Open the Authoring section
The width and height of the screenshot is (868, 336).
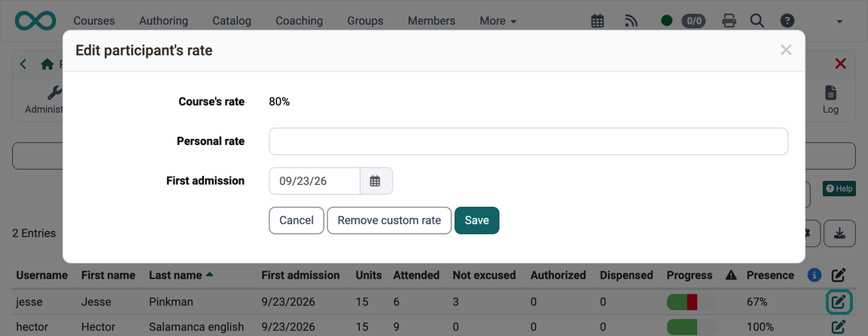pyautogui.click(x=163, y=21)
